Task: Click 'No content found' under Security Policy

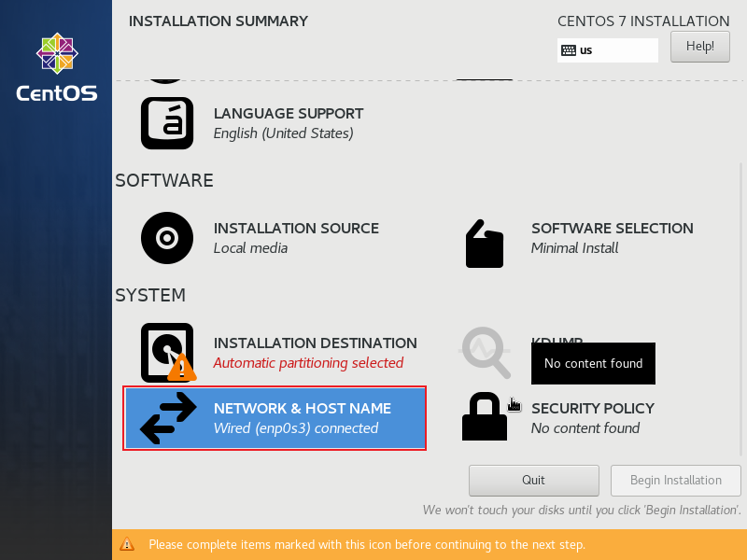Action: [585, 428]
